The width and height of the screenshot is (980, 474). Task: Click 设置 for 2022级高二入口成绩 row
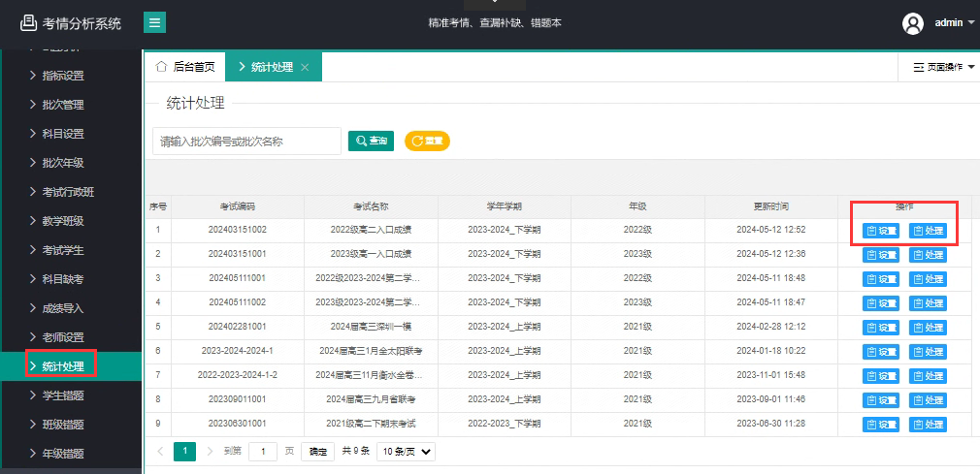tap(881, 230)
